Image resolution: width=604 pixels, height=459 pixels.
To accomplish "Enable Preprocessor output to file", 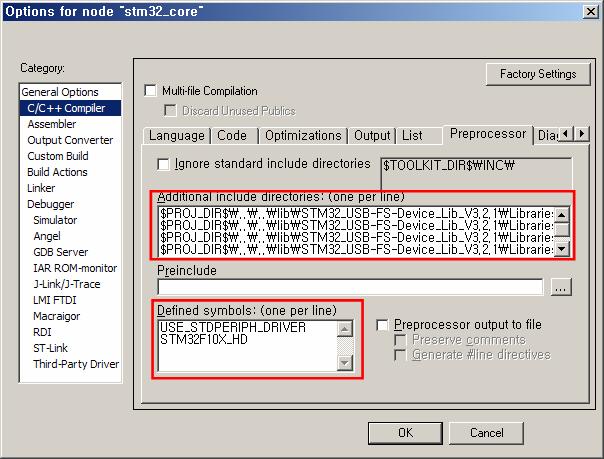I will point(383,325).
